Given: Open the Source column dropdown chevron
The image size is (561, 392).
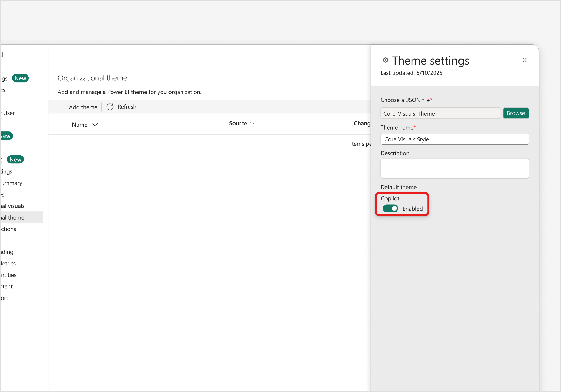Looking at the screenshot, I should pos(252,123).
